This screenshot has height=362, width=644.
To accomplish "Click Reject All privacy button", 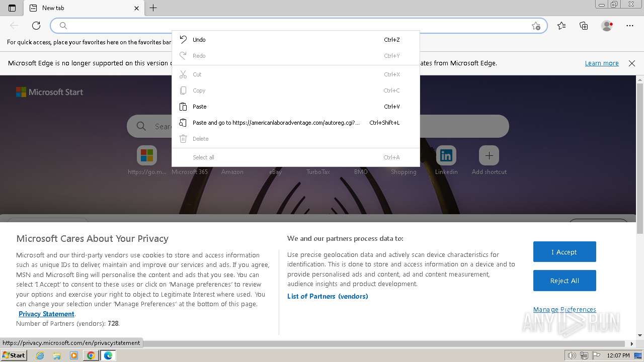I will click(x=565, y=281).
